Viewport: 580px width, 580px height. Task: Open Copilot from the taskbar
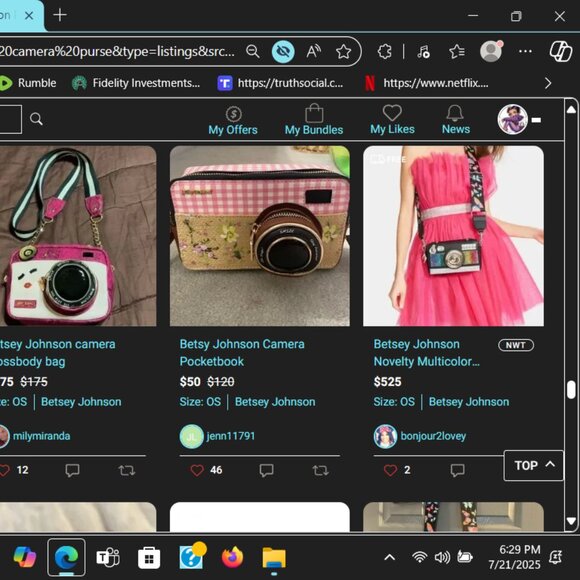point(25,557)
